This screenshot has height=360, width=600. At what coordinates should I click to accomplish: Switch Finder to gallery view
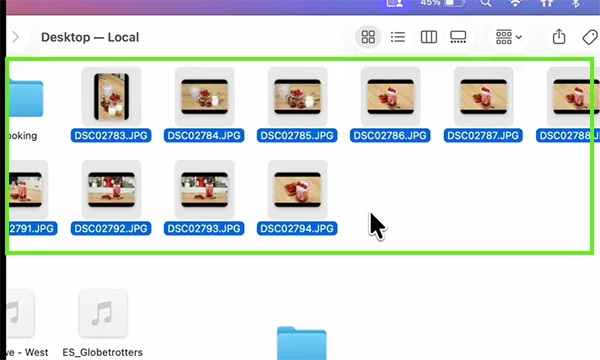458,37
